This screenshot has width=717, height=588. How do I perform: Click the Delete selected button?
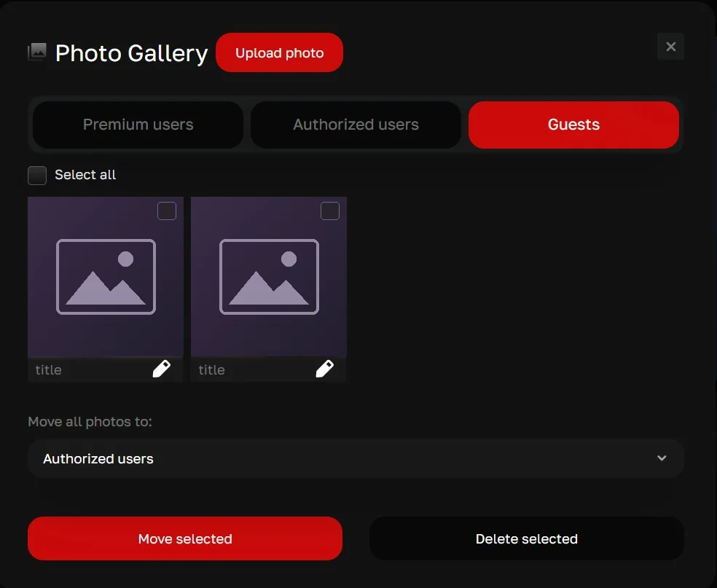(x=526, y=538)
